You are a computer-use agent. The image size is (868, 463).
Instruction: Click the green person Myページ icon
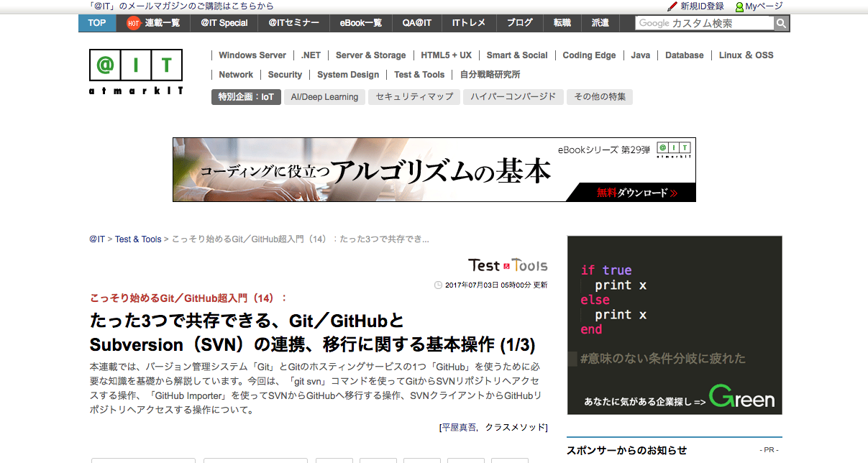739,6
